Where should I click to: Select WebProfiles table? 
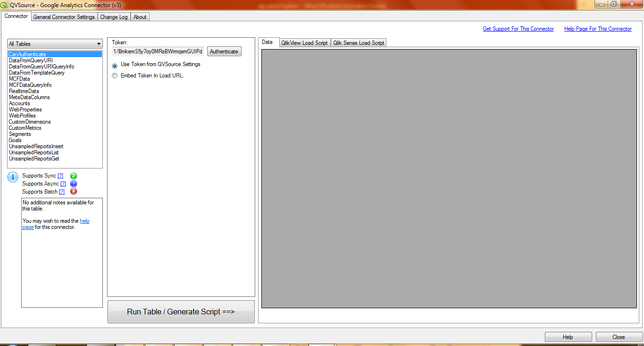coord(55,116)
